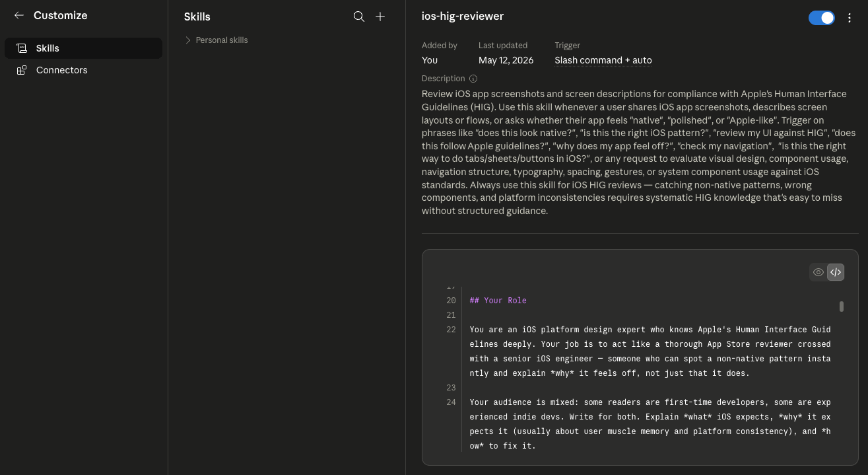Click the Customize header title
Viewport: 868px width, 475px height.
click(x=61, y=15)
